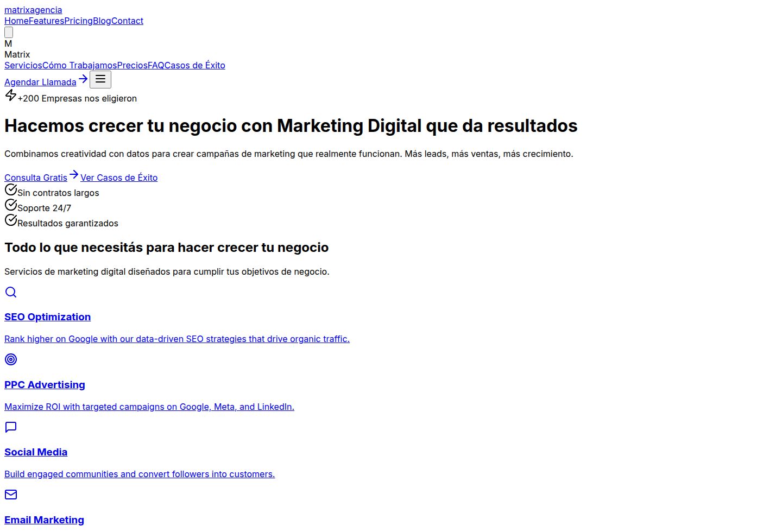Open Cómo Trabajamos from the navigation
This screenshot has width=782, height=532.
point(79,65)
